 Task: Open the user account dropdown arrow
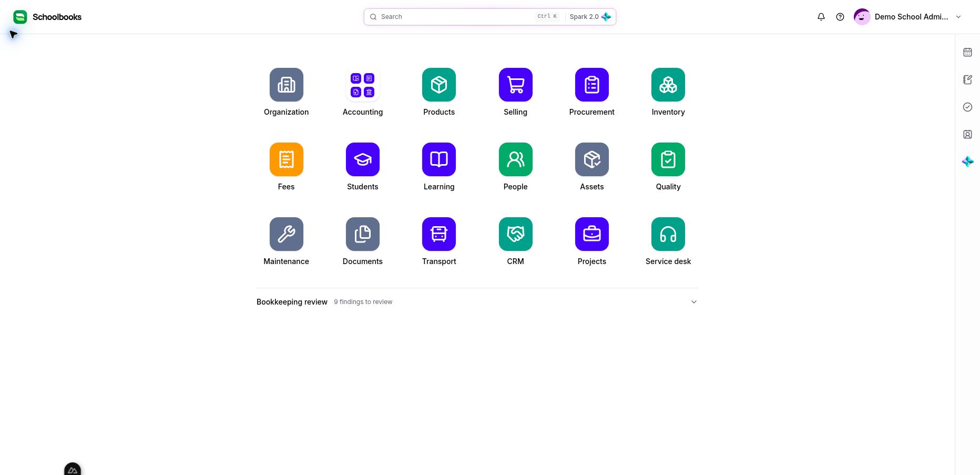[x=958, y=17]
